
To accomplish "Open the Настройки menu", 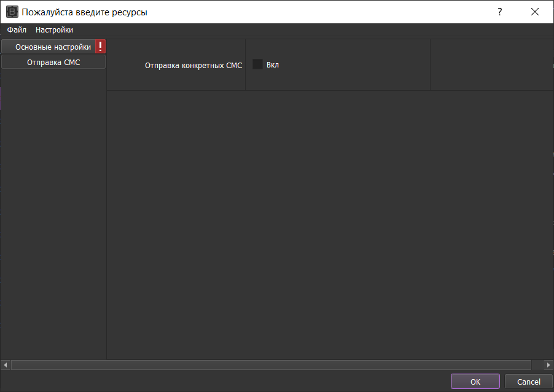I will pos(54,29).
